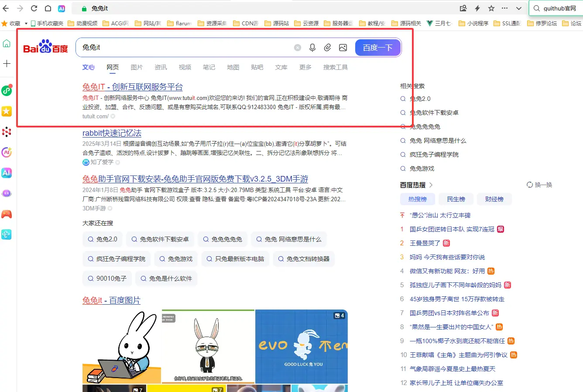Screen dimensions: 583x392
Task: Open browser home page icon in toolbar
Action: tap(48, 8)
